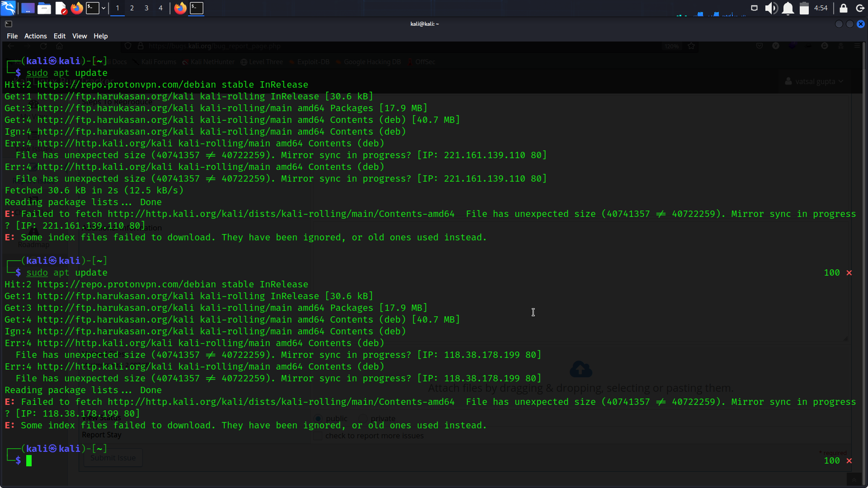Click the terminal emulator launcher icon

[x=92, y=8]
